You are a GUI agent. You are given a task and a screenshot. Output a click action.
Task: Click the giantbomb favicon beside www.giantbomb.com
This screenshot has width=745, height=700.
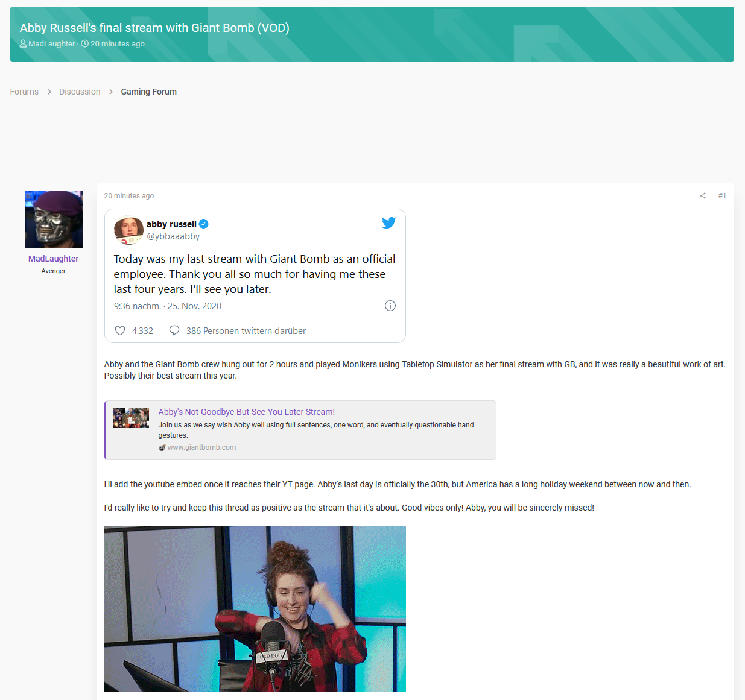162,447
